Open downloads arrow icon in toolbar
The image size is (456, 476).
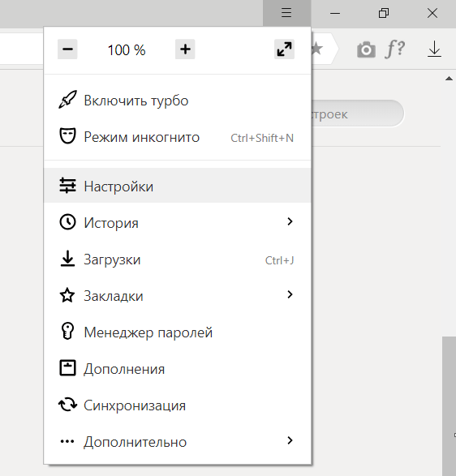tap(434, 49)
